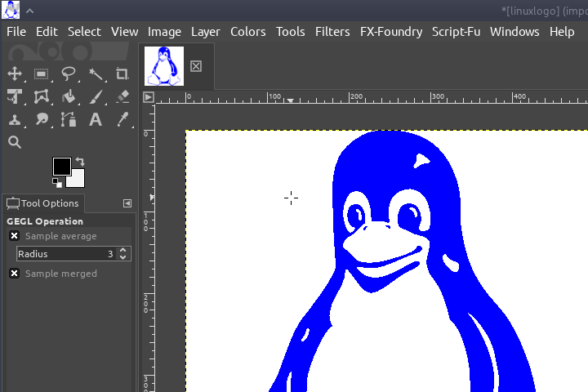This screenshot has width=588, height=392.
Task: Open the Tools menu
Action: (x=290, y=32)
